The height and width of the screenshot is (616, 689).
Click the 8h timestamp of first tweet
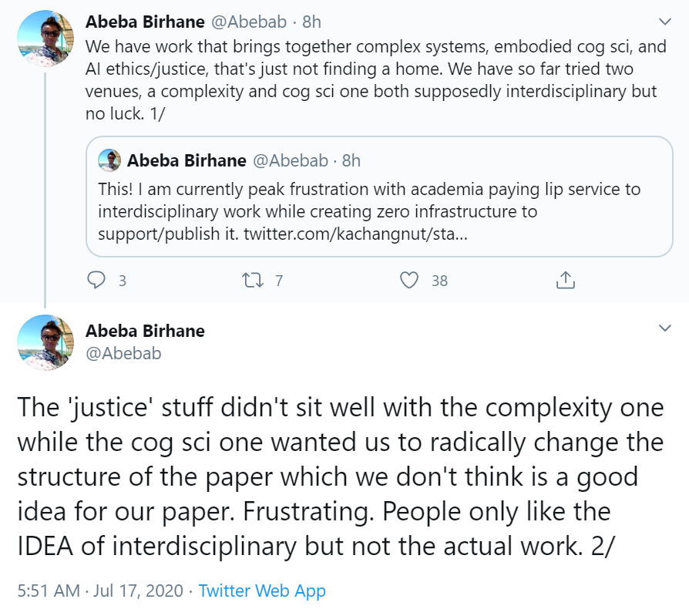pos(311,22)
